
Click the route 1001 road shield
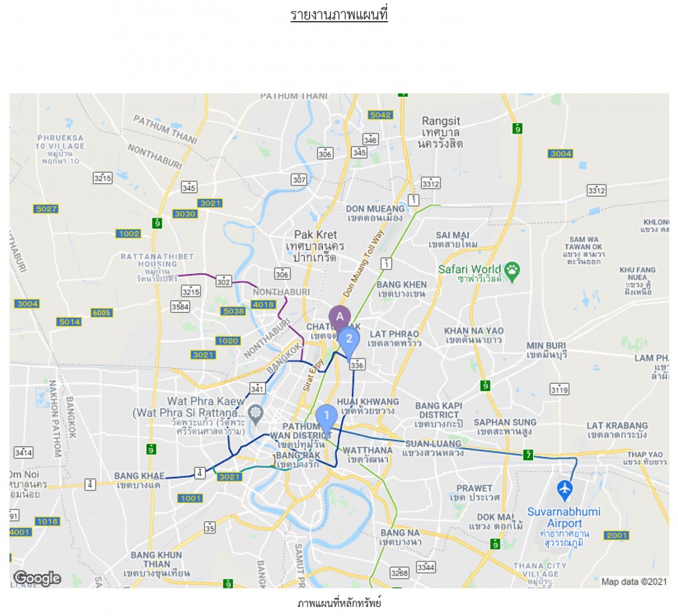tap(190, 498)
